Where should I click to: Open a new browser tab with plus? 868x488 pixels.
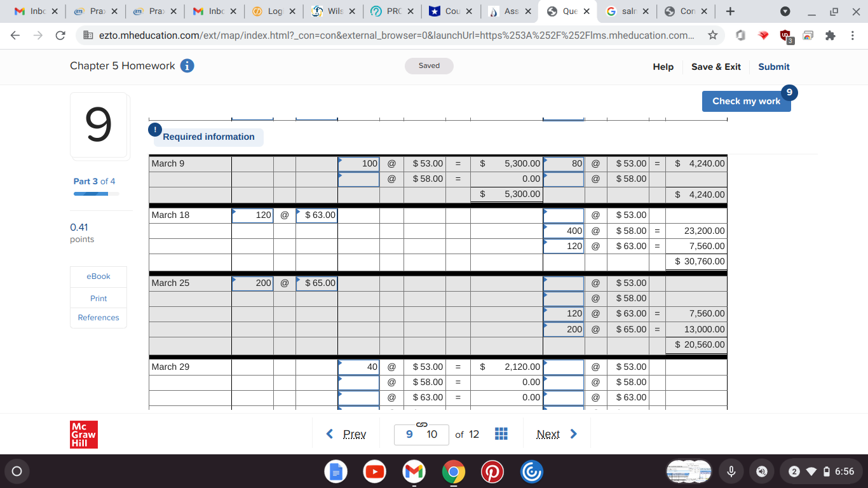(731, 11)
